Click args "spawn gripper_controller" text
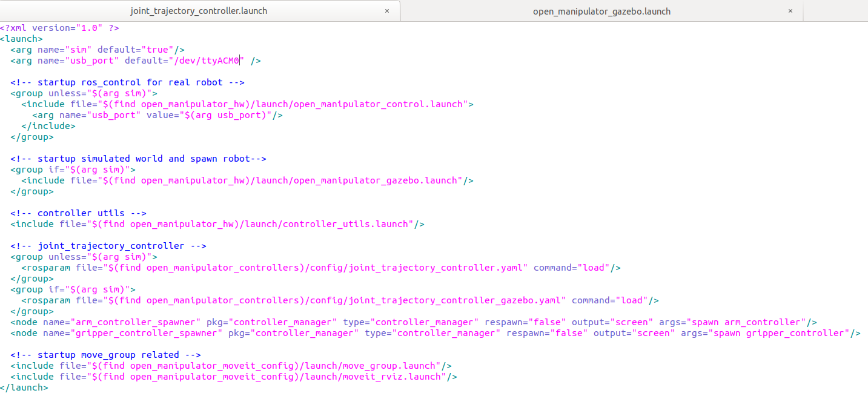 tap(766, 333)
